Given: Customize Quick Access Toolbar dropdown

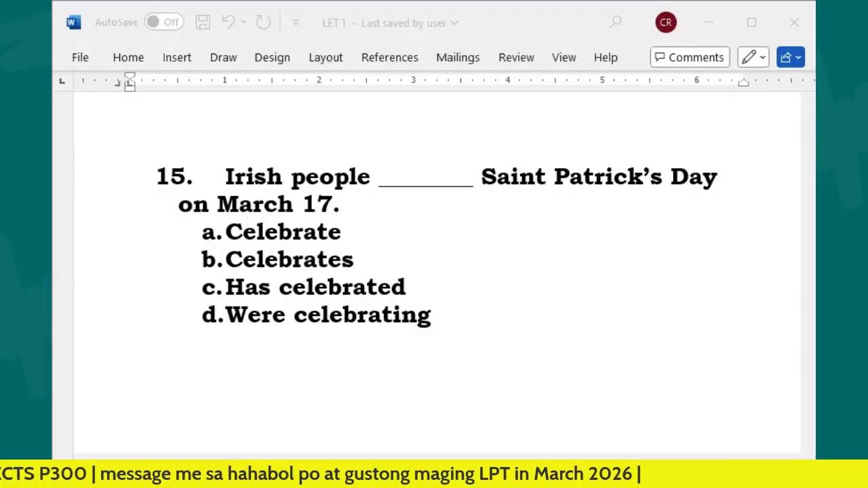Looking at the screenshot, I should (x=296, y=22).
